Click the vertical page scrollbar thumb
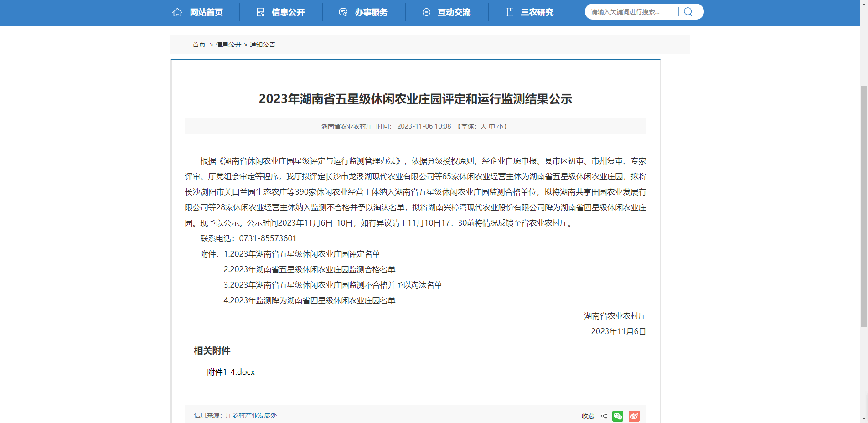Image resolution: width=868 pixels, height=423 pixels. [864, 206]
